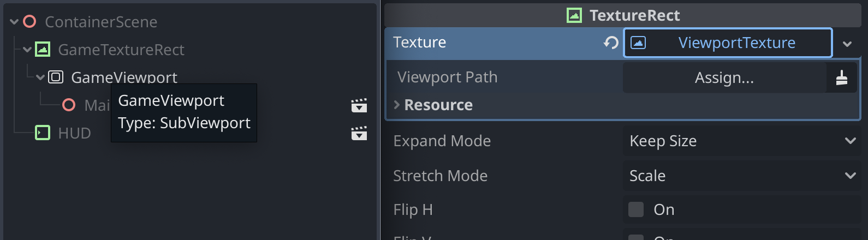Click the ViewportTexture resource button
This screenshot has height=240, width=868.
(728, 43)
